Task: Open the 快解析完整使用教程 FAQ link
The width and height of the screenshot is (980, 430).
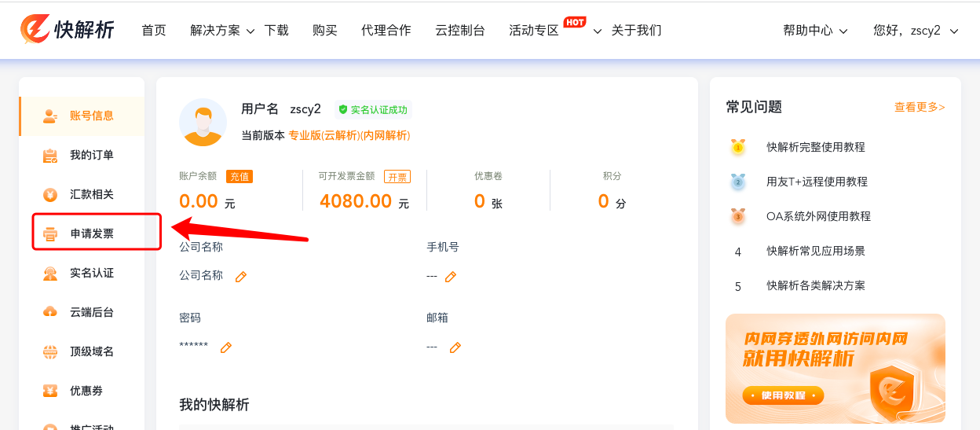Action: coord(815,147)
